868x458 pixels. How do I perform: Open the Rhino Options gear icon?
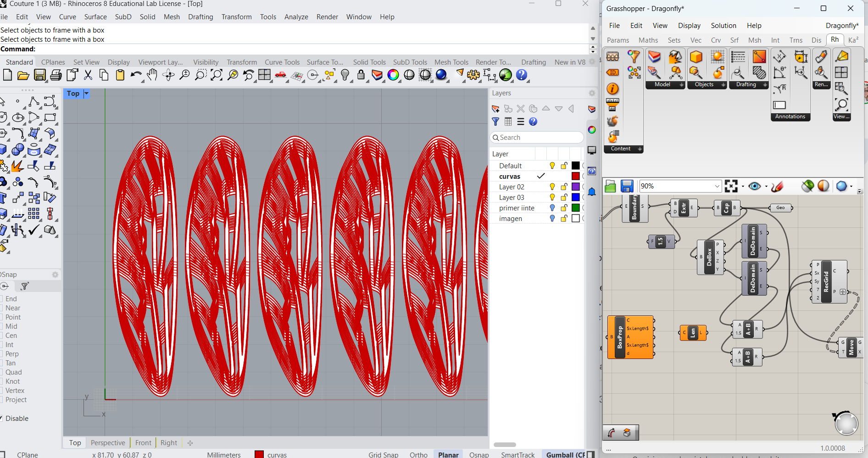[473, 75]
